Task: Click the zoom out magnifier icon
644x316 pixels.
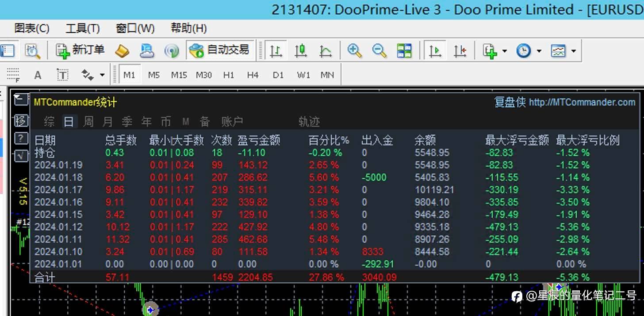Action: coord(379,51)
